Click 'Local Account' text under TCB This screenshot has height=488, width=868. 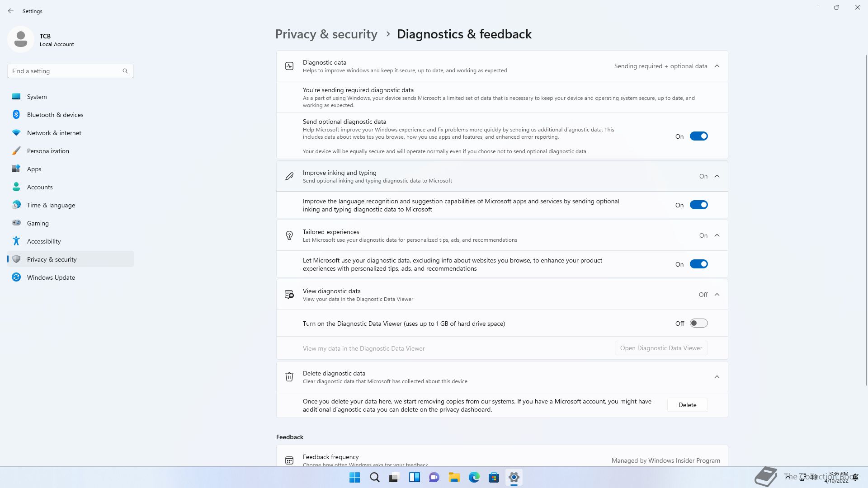57,44
